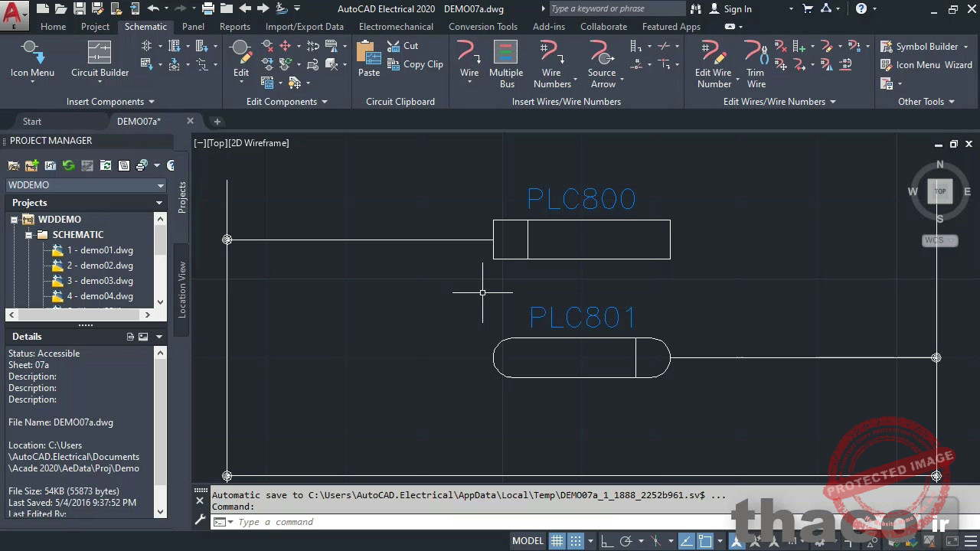The image size is (980, 551).
Task: Collapse the WDDEMO tree node
Action: tap(14, 219)
